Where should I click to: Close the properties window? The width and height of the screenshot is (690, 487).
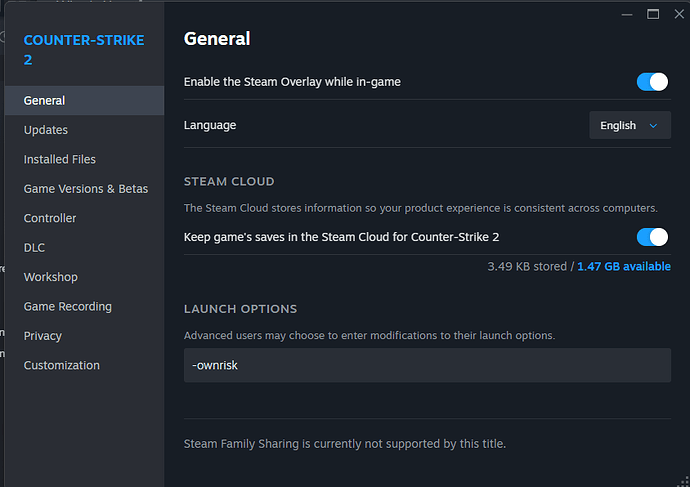tap(678, 14)
